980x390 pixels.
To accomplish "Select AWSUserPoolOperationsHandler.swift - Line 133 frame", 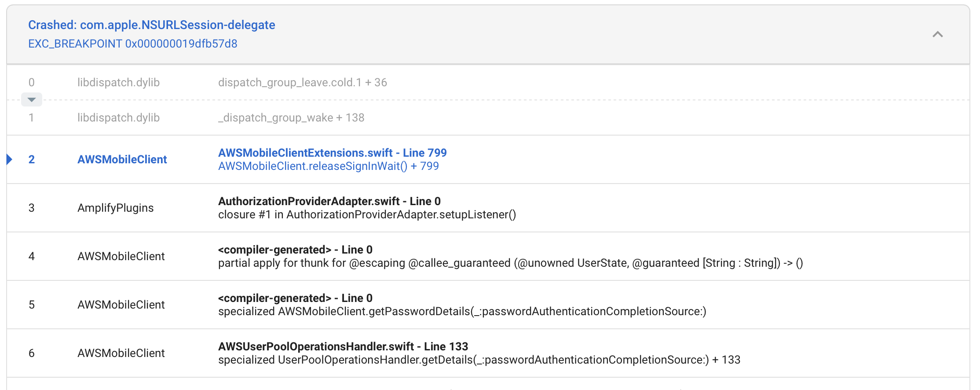I will click(x=488, y=353).
